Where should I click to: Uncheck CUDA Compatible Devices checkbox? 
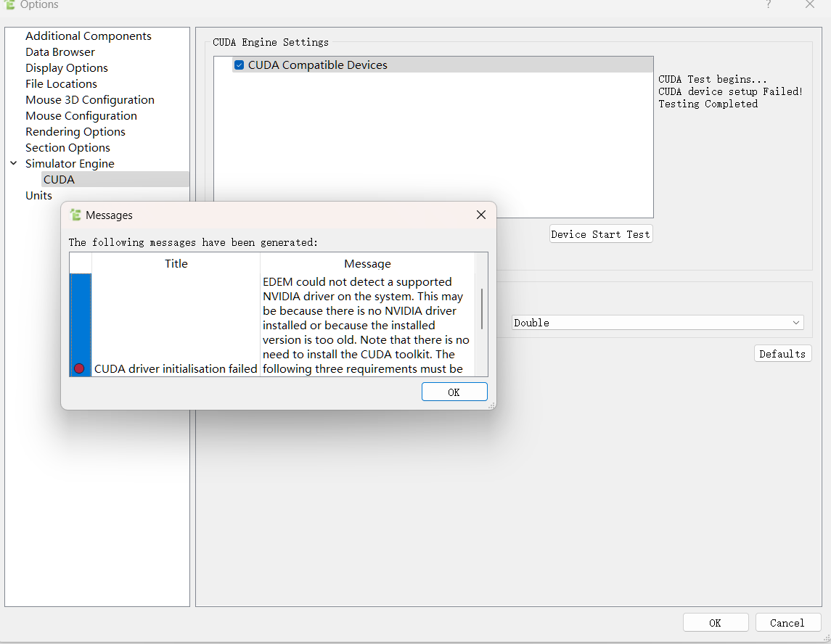point(239,65)
